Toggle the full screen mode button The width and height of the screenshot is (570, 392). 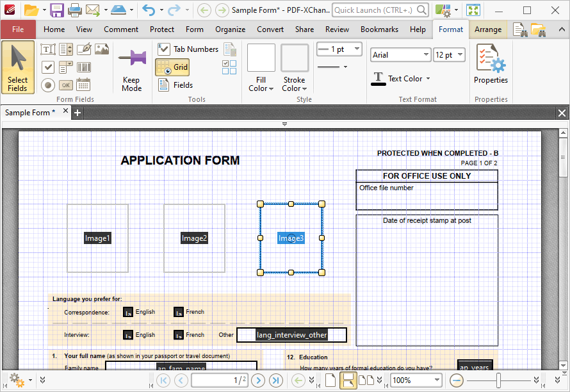473,10
